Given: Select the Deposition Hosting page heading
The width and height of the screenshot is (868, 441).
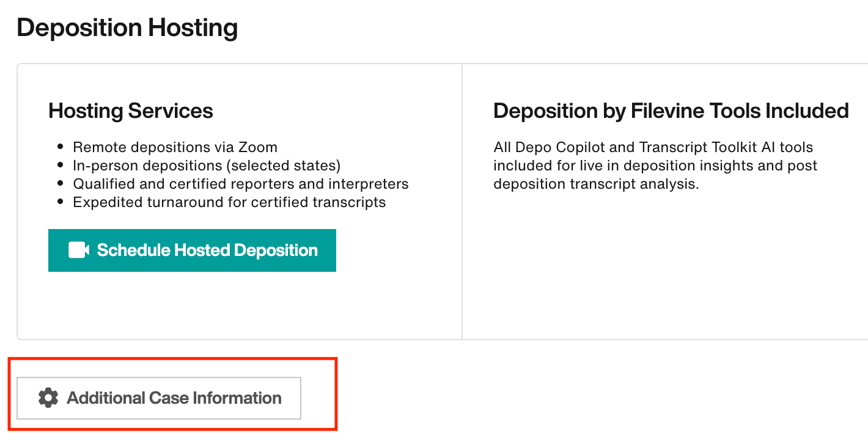Looking at the screenshot, I should (127, 28).
